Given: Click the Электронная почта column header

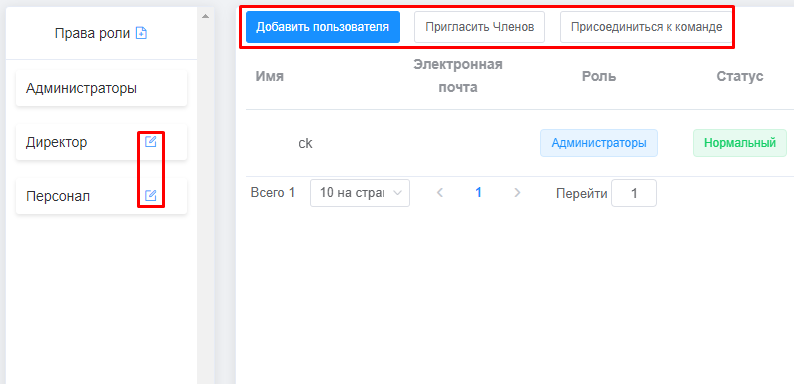Looking at the screenshot, I should [x=458, y=76].
